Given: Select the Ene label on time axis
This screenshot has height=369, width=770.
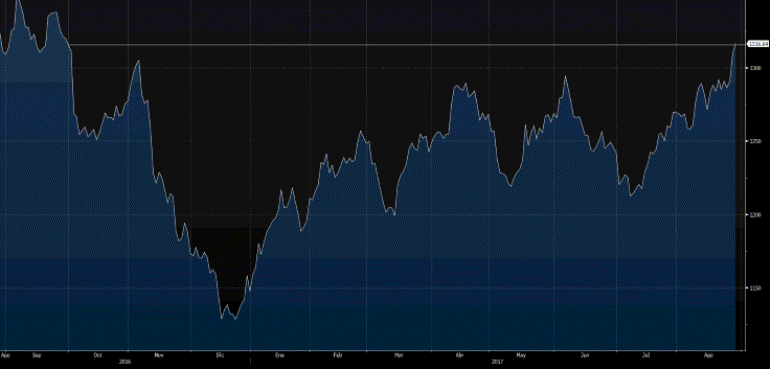Looking at the screenshot, I should [x=280, y=354].
